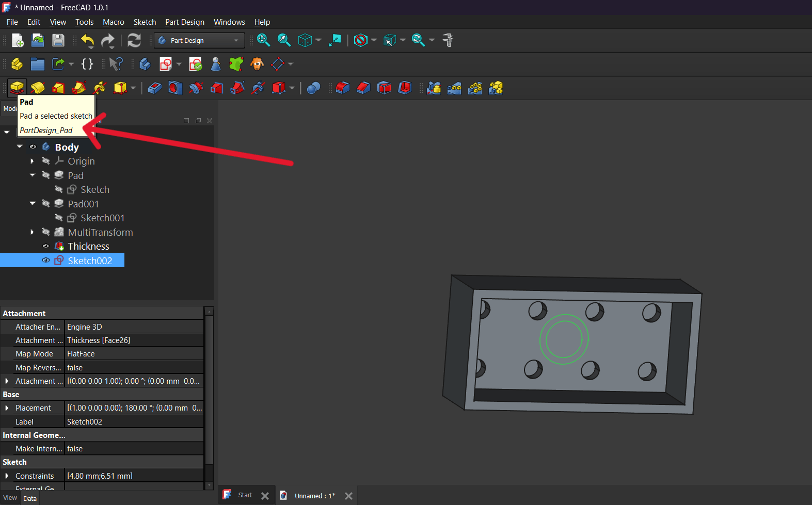The width and height of the screenshot is (812, 505).
Task: Show the hidden Origin item
Action: tap(46, 161)
